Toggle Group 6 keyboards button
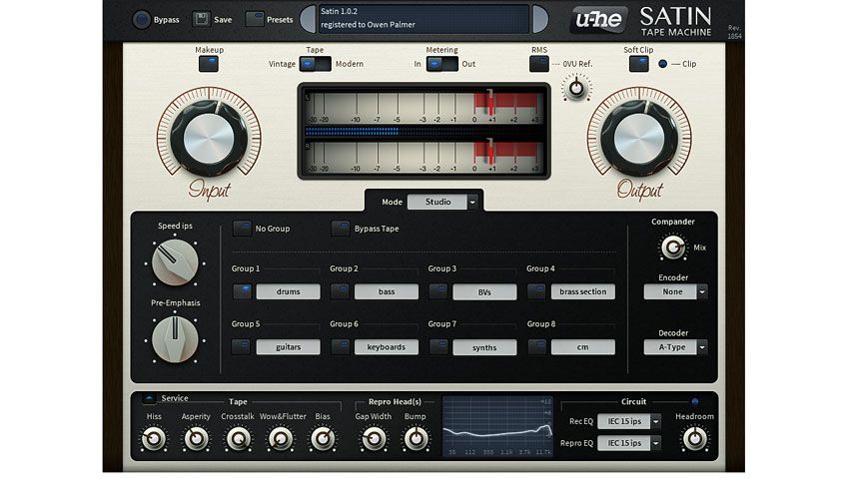The width and height of the screenshot is (849, 504). [340, 346]
